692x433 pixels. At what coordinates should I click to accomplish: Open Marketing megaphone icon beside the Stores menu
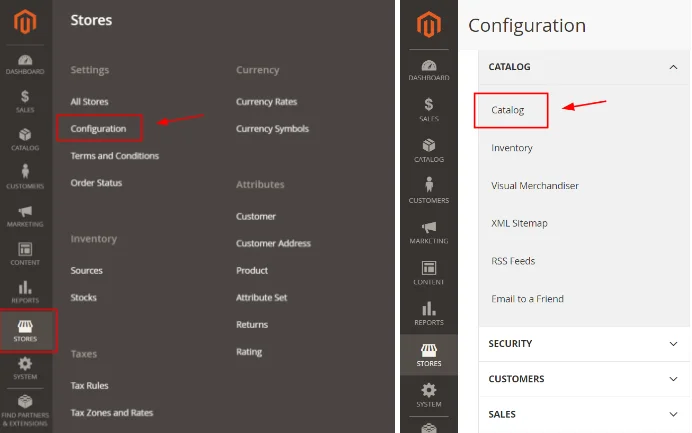(26, 215)
